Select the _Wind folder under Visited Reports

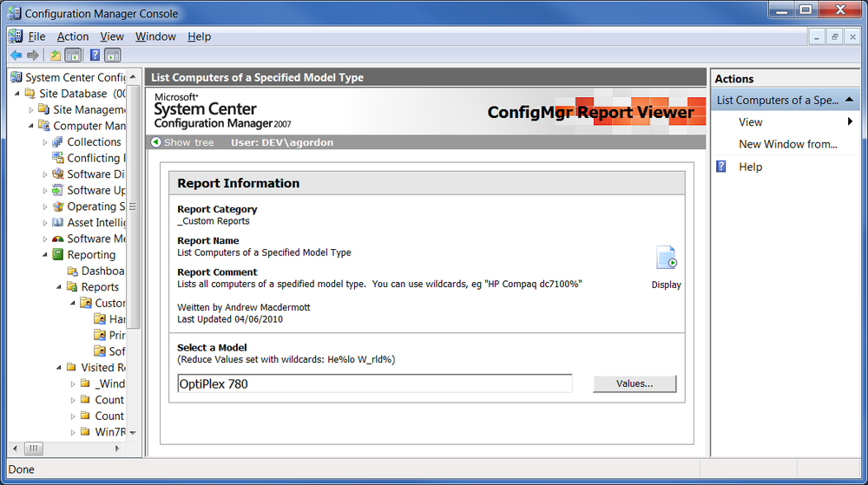103,383
